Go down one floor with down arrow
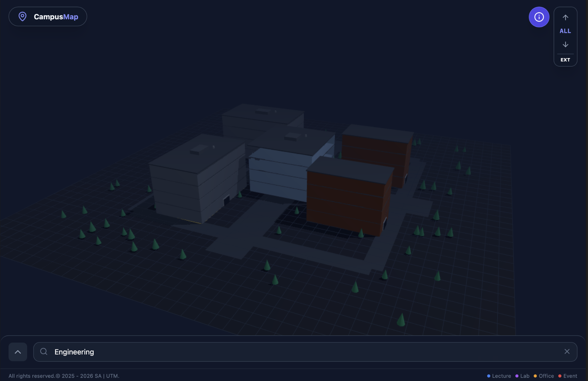This screenshot has width=588, height=381. point(565,45)
